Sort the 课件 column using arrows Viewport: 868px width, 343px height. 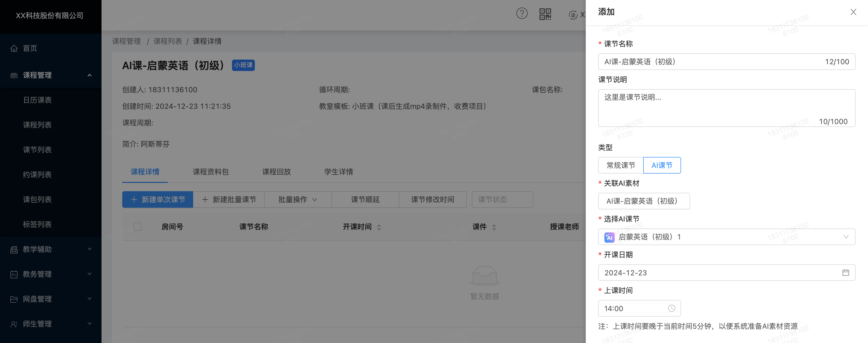(x=494, y=227)
